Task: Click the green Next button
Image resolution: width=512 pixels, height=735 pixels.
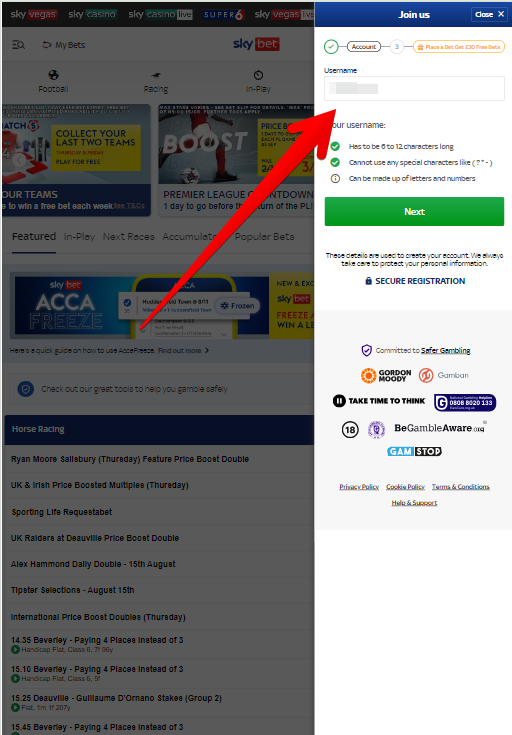Action: click(x=414, y=211)
